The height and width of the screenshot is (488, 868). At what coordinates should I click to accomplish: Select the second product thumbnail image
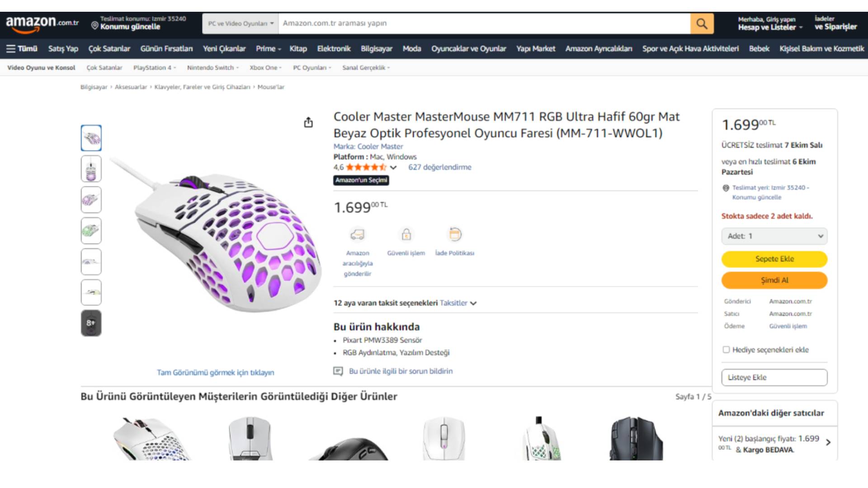(91, 169)
